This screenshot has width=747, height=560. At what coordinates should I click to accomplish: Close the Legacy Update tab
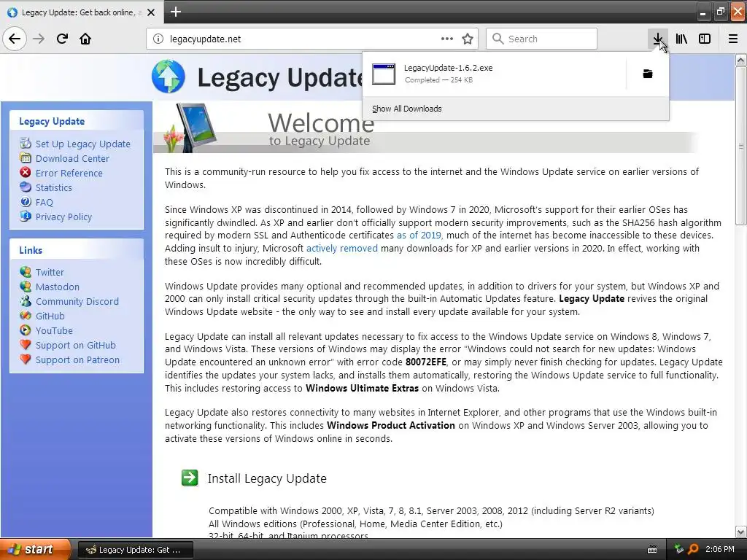click(151, 12)
